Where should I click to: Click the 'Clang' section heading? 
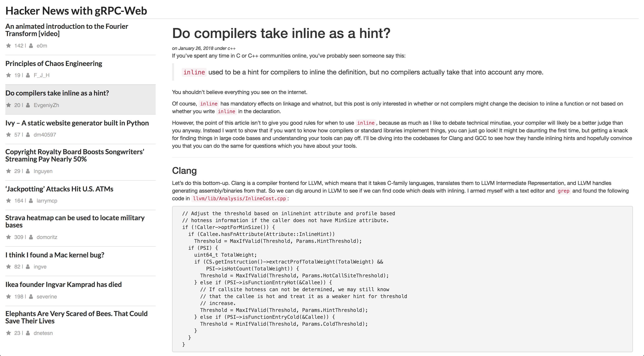pyautogui.click(x=184, y=171)
